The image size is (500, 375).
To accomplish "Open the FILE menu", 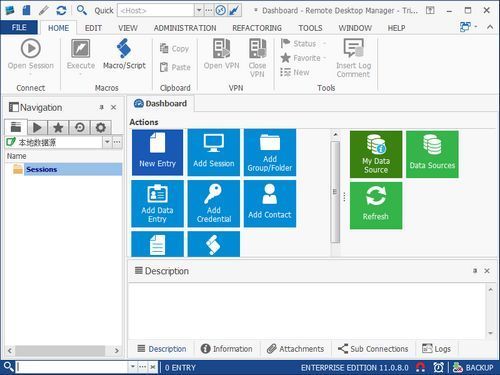I will [x=19, y=28].
